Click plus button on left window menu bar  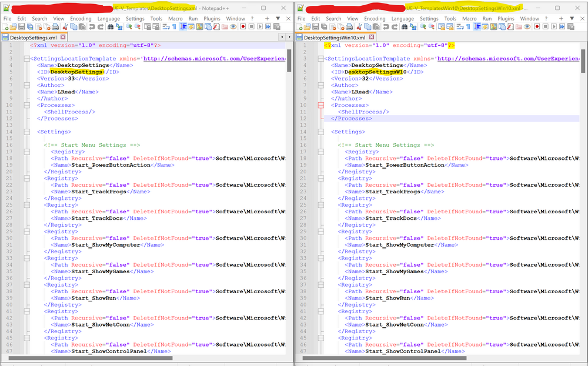267,18
